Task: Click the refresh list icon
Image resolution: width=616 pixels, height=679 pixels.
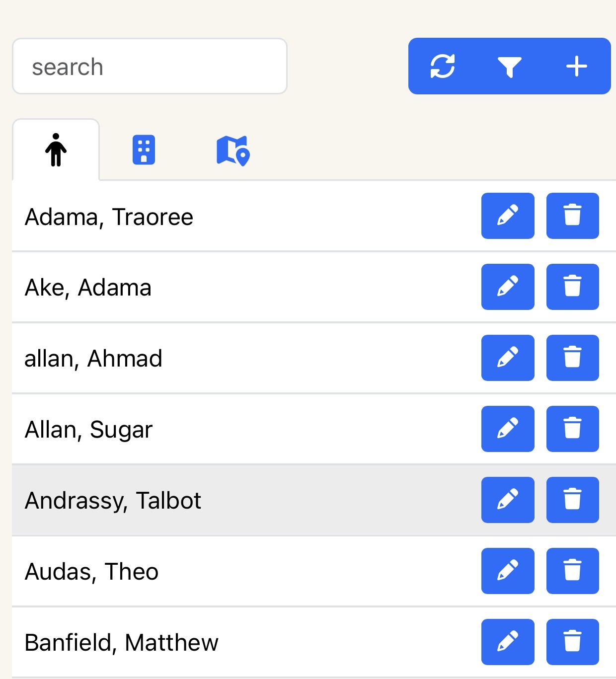Action: [x=443, y=66]
